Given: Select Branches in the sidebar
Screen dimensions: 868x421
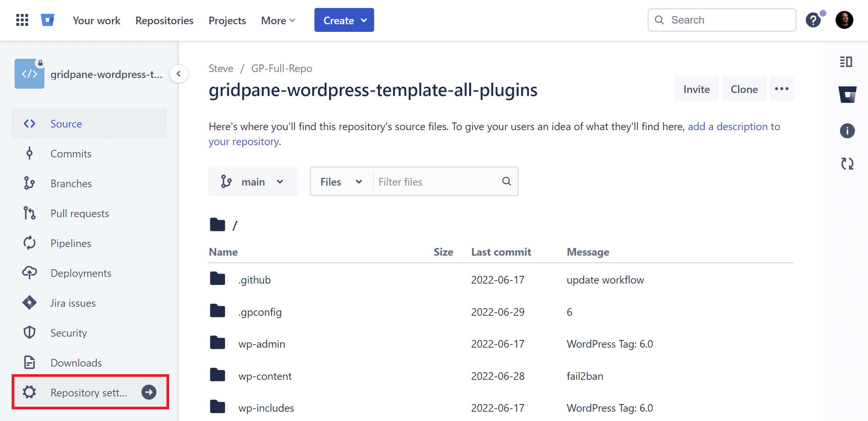Looking at the screenshot, I should pos(89,183).
